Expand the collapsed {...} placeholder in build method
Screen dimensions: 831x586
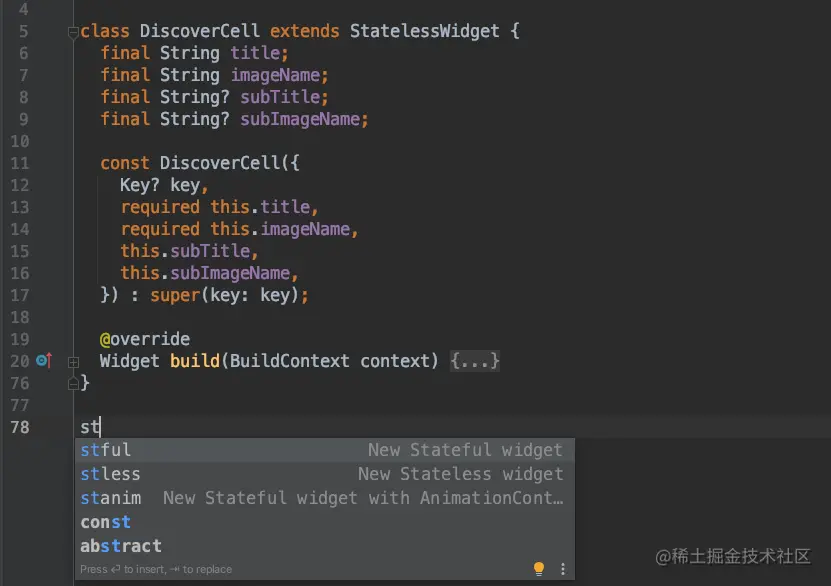pos(475,361)
